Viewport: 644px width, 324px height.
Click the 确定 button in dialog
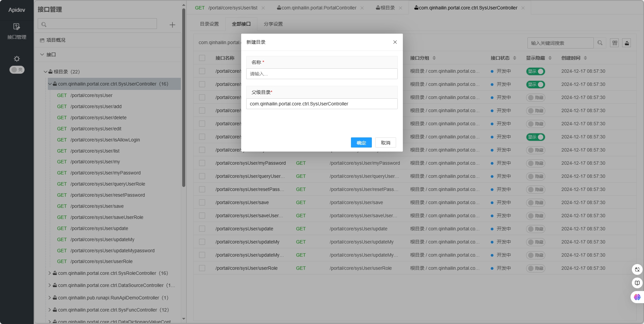pyautogui.click(x=361, y=143)
